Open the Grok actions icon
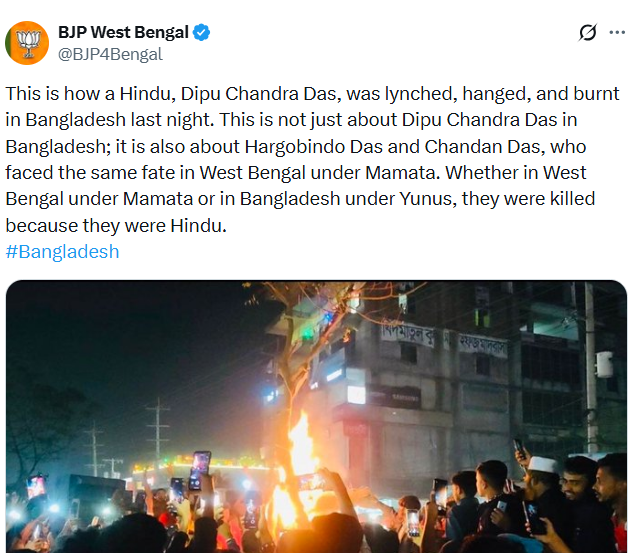Viewport: 631px width, 553px height. click(x=588, y=33)
